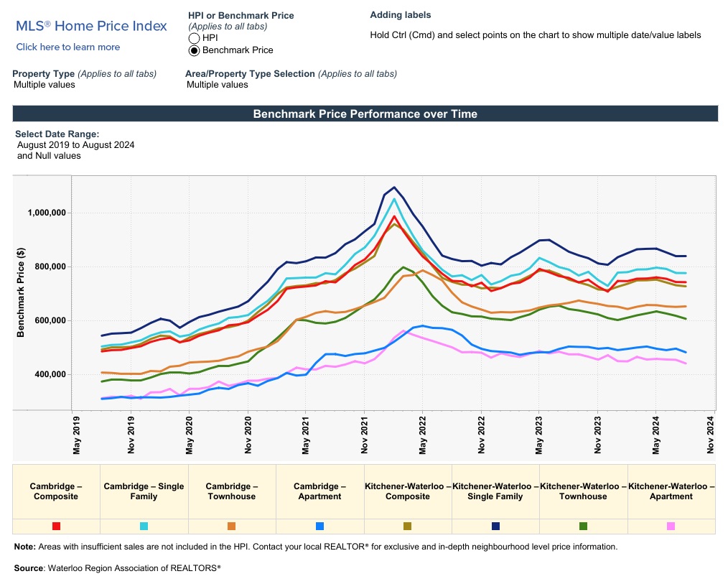Click the red Cambridge Composite legend square
The width and height of the screenshot is (728, 584).
56,527
